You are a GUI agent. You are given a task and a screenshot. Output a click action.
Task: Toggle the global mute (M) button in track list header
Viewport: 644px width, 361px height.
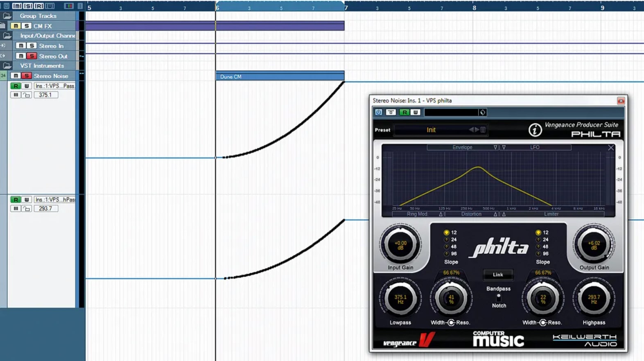(17, 6)
